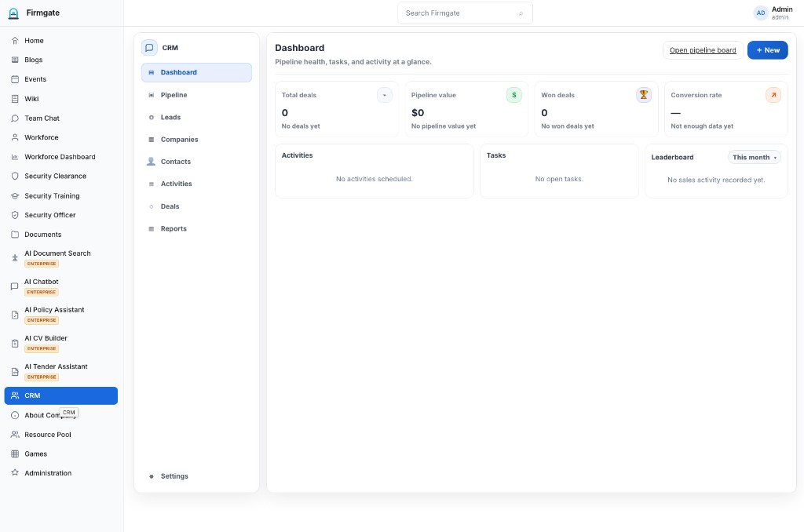Image resolution: width=804 pixels, height=532 pixels.
Task: Open CRM Settings at panel bottom
Action: (x=196, y=476)
